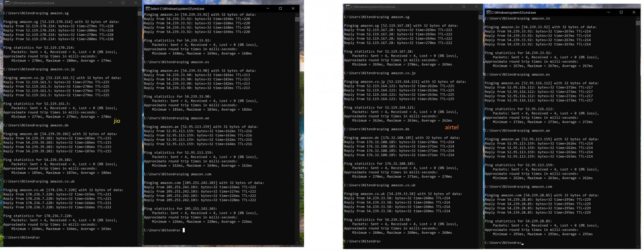644x251 pixels.
Task: Maximize the cmd window pinging 52.119.167.28
Action: (x=464, y=6)
